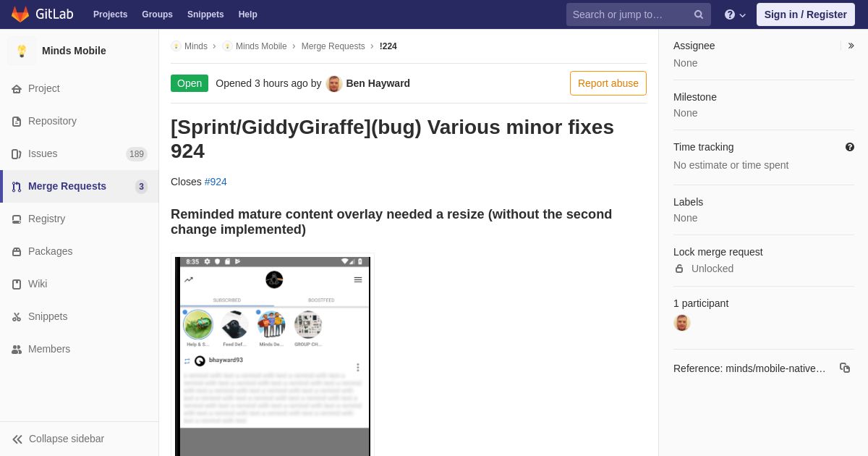Click Minds breadcrumb lightbulb icon
The width and height of the screenshot is (868, 456).
(176, 46)
